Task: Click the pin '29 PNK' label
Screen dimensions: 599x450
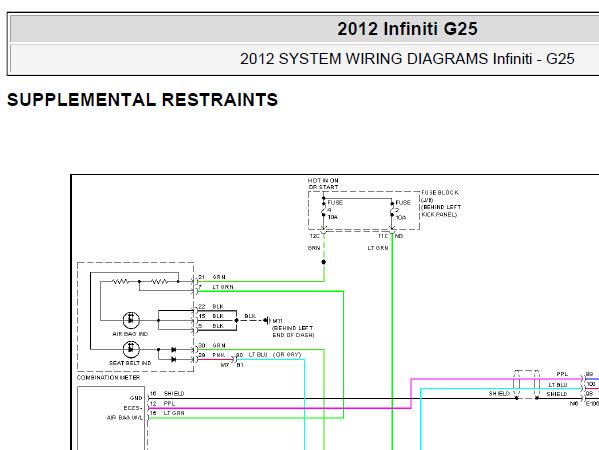Action: coord(212,355)
